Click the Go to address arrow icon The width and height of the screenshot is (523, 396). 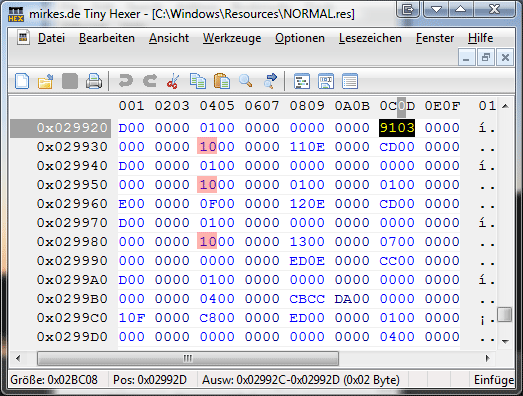tap(270, 81)
